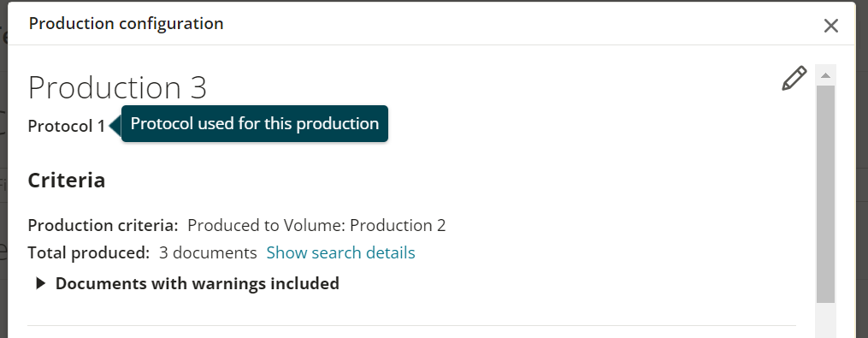This screenshot has width=868, height=338.
Task: Click the Criteria section heading
Action: [x=67, y=180]
